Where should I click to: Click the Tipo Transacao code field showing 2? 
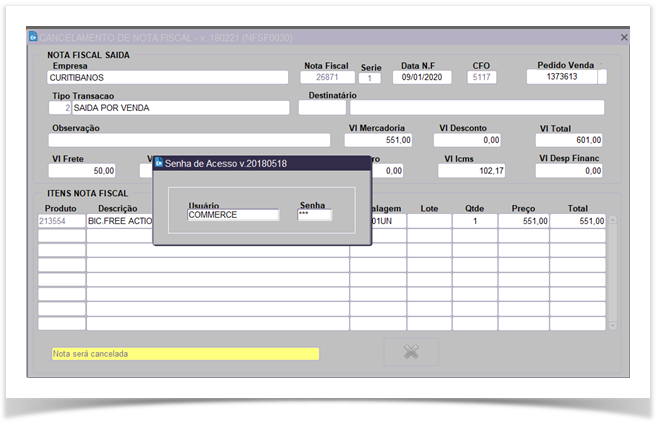[60, 108]
